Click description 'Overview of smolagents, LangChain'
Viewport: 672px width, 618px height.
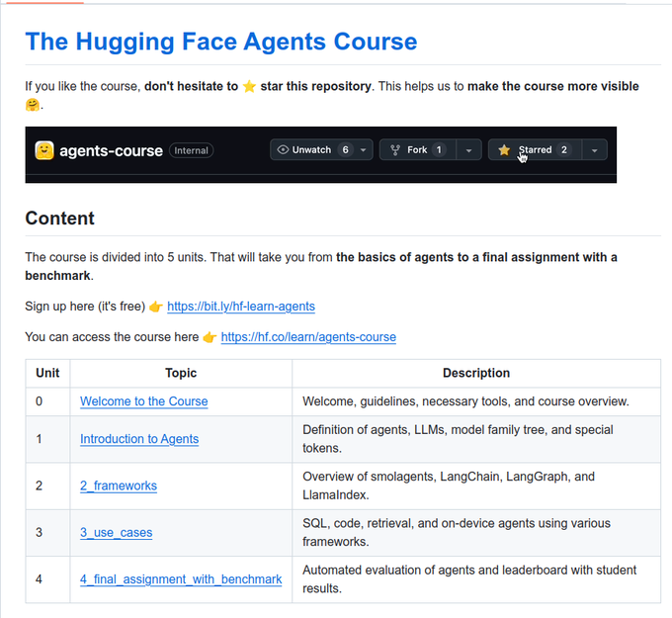tap(449, 486)
